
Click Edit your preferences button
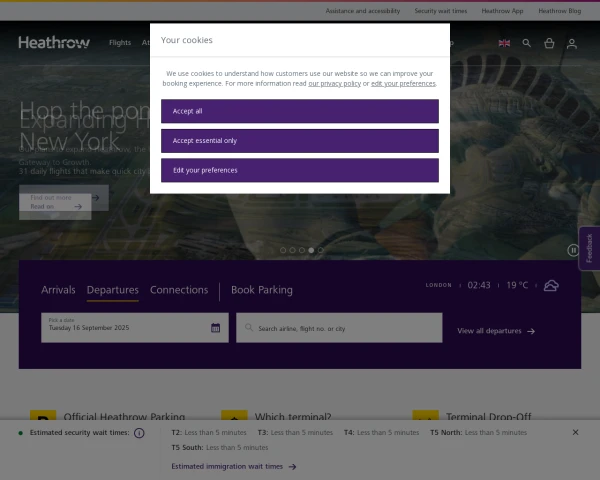point(300,170)
